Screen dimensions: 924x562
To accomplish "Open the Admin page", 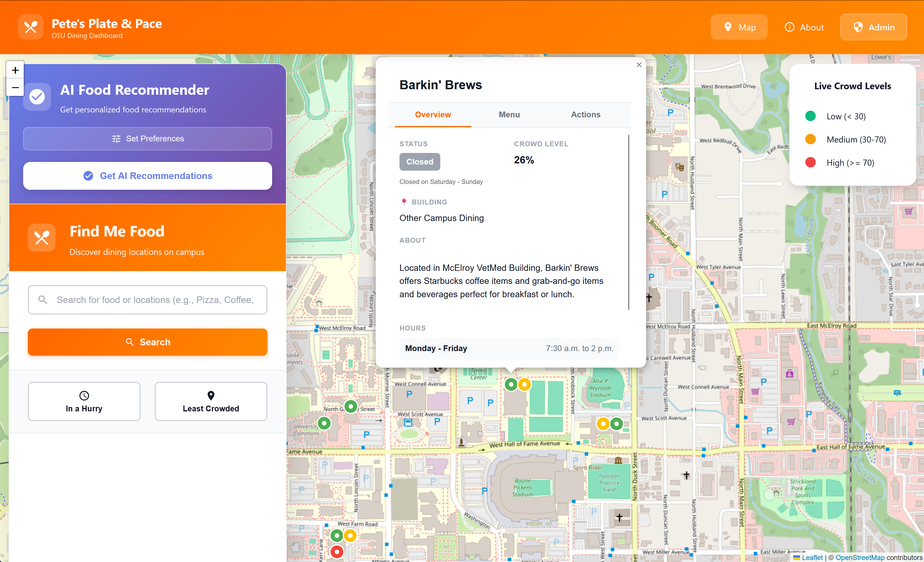I will click(873, 28).
